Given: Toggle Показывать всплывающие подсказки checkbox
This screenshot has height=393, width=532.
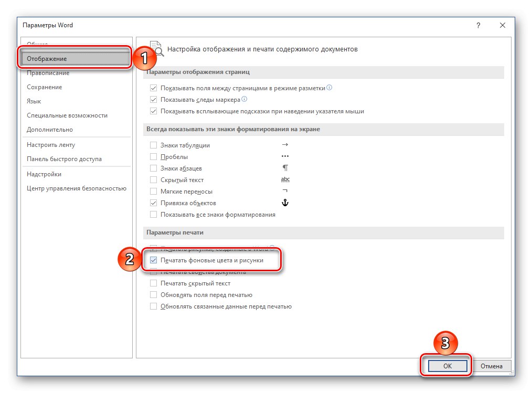Looking at the screenshot, I should tap(153, 111).
